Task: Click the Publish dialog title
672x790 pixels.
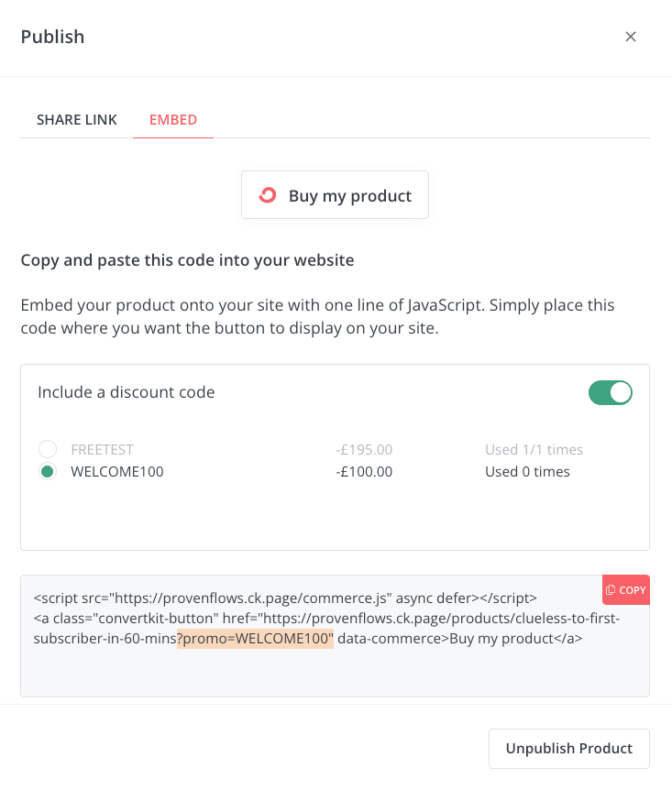Action: click(x=52, y=37)
